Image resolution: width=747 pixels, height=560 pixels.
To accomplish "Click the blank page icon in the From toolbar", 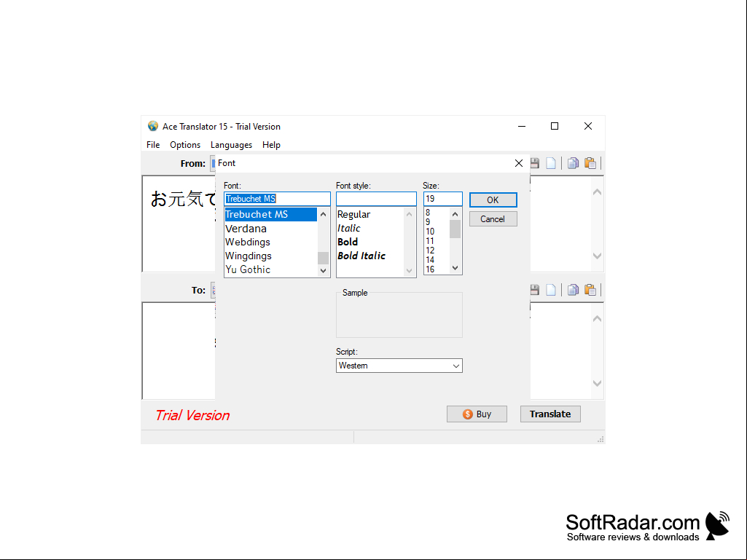I will tap(551, 163).
